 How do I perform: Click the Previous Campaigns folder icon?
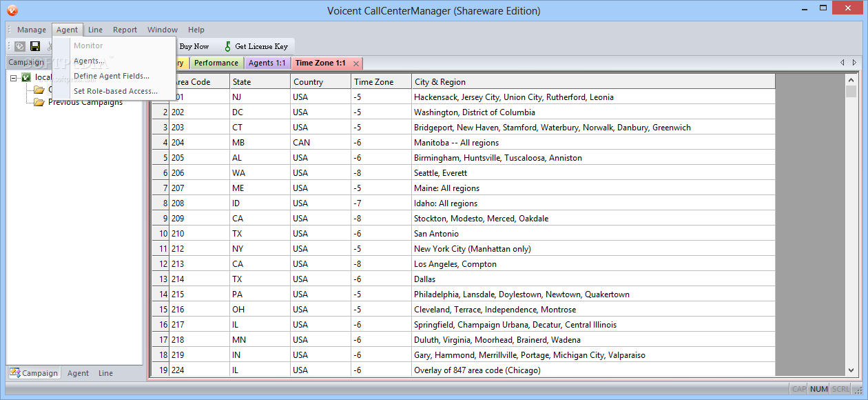pyautogui.click(x=39, y=102)
